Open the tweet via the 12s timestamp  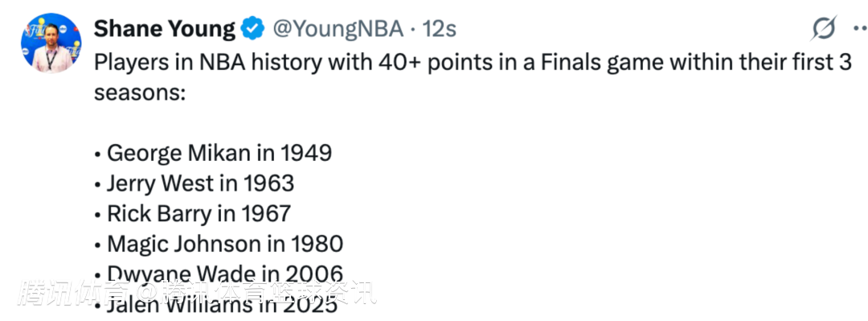pos(440,29)
